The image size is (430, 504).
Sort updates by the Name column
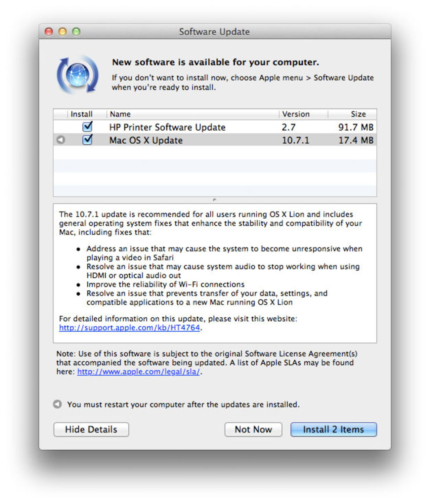[121, 114]
